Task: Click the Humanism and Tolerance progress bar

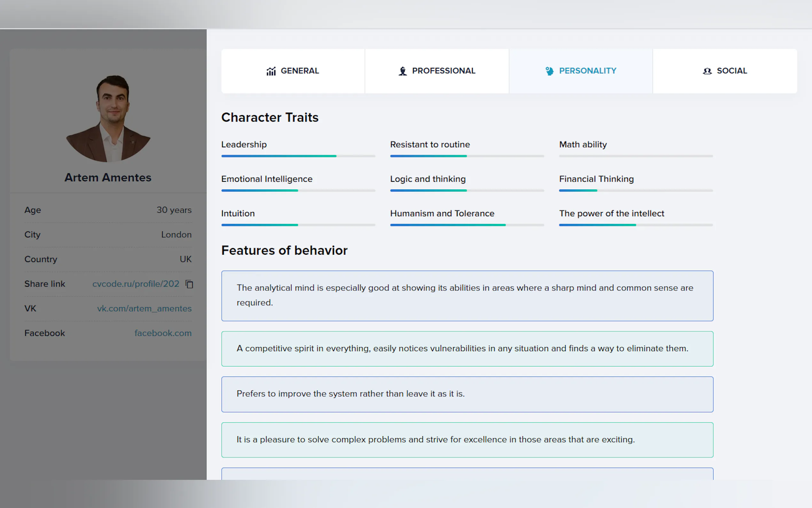Action: (x=467, y=225)
